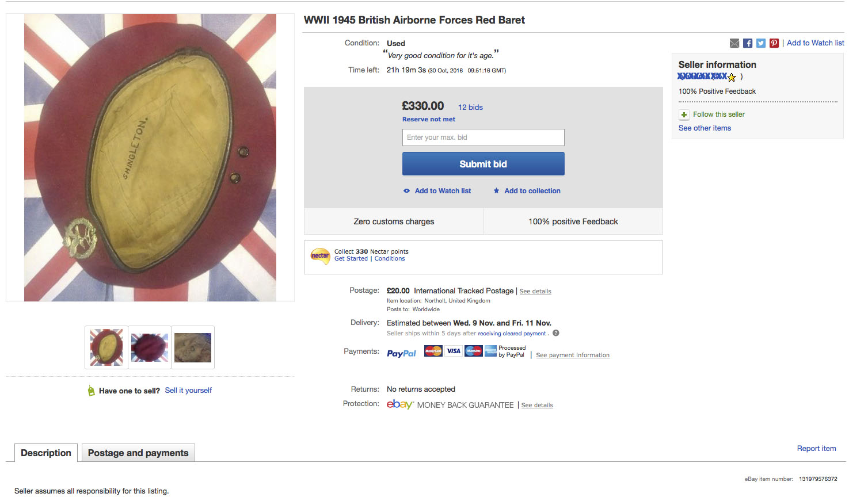This screenshot has height=497, width=868.
Task: Pin listing with Pinterest icon
Action: tap(774, 43)
